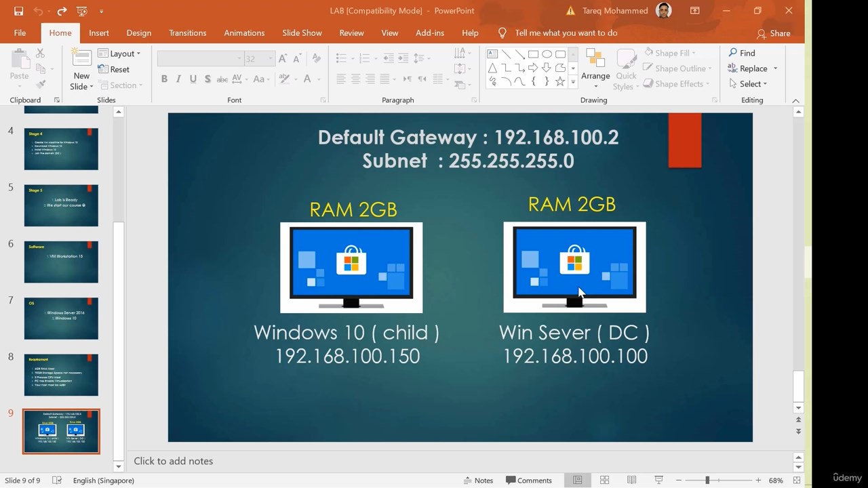The height and width of the screenshot is (488, 868).
Task: Switch to the Design tab
Action: tap(138, 33)
